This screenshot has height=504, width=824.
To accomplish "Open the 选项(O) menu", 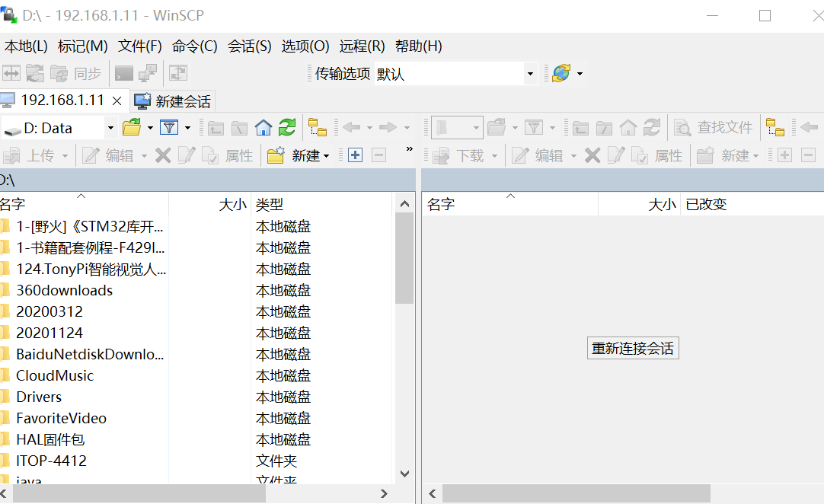I will (305, 46).
